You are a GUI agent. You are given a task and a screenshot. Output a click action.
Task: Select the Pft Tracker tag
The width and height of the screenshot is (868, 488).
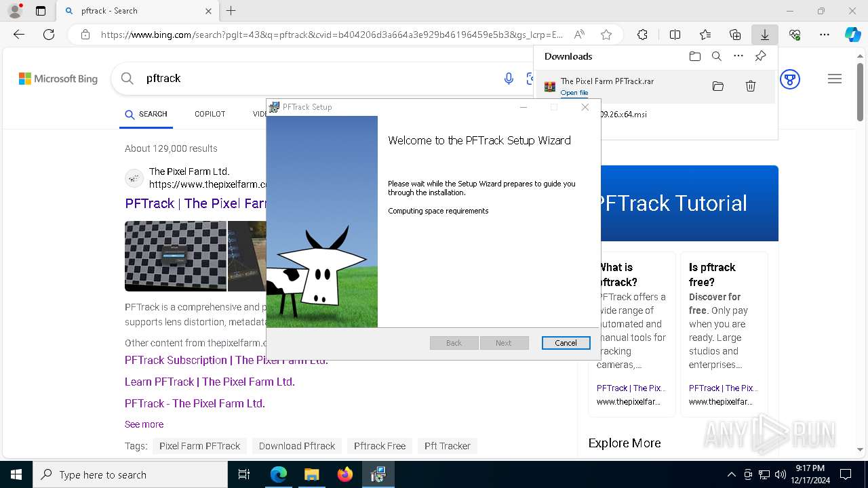click(x=448, y=446)
